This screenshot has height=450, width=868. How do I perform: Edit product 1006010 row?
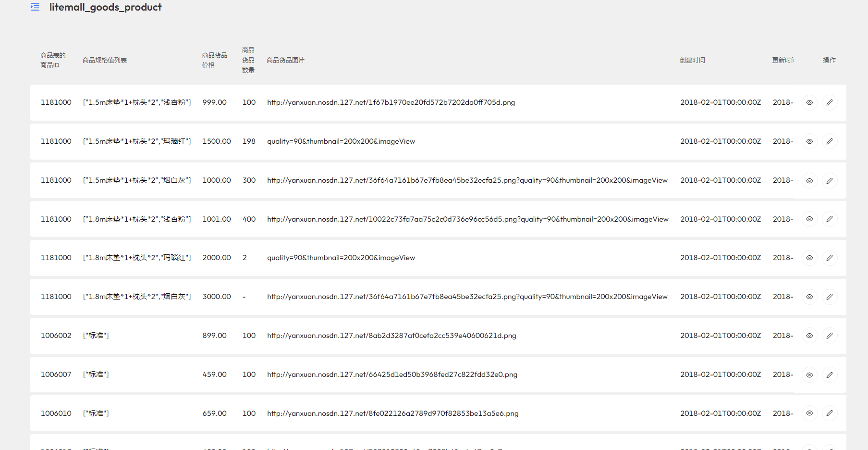pyautogui.click(x=830, y=413)
